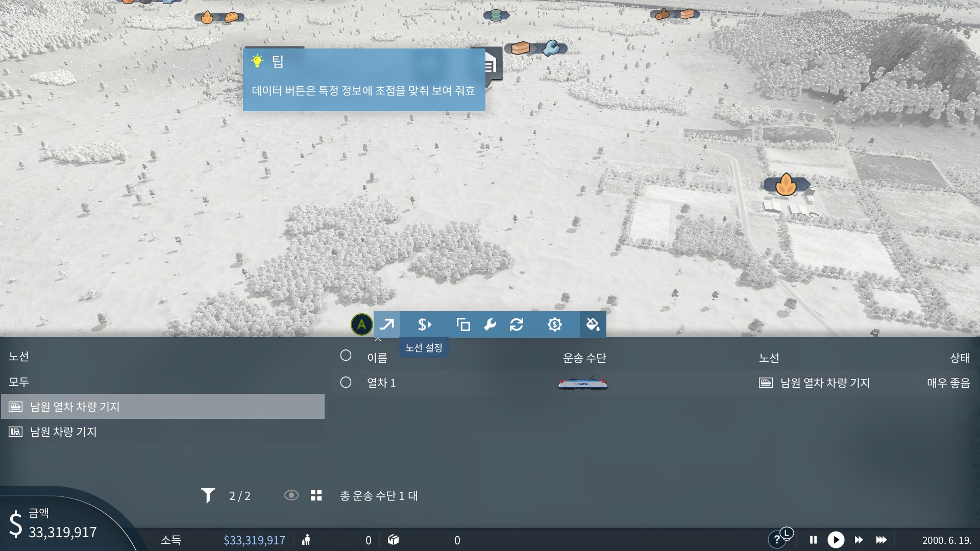Click the paint bucket color icon
Screen dimensions: 980x551
tap(593, 324)
